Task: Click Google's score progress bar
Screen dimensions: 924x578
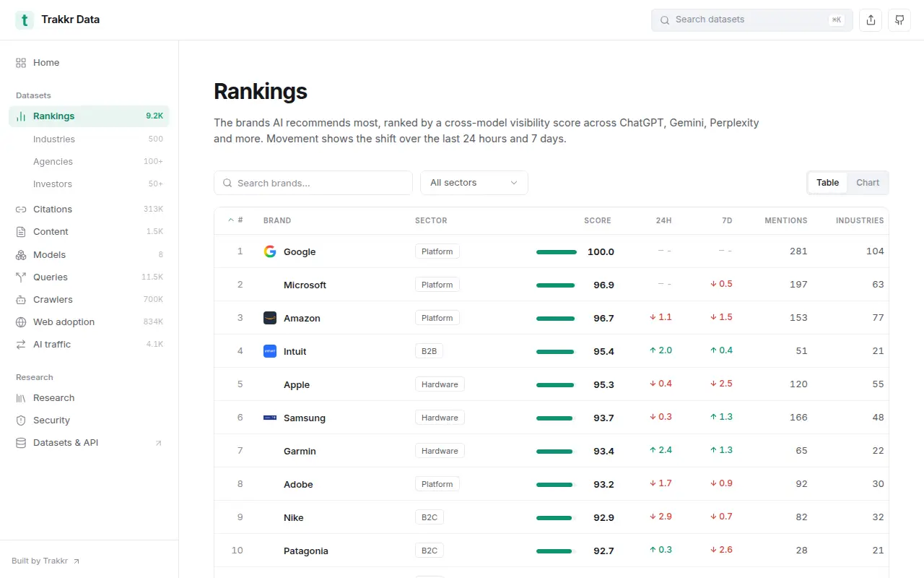Action: pyautogui.click(x=557, y=252)
